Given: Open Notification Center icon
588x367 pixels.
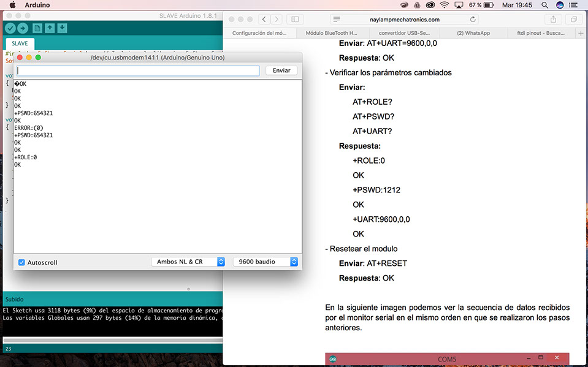Looking at the screenshot, I should pyautogui.click(x=573, y=5).
